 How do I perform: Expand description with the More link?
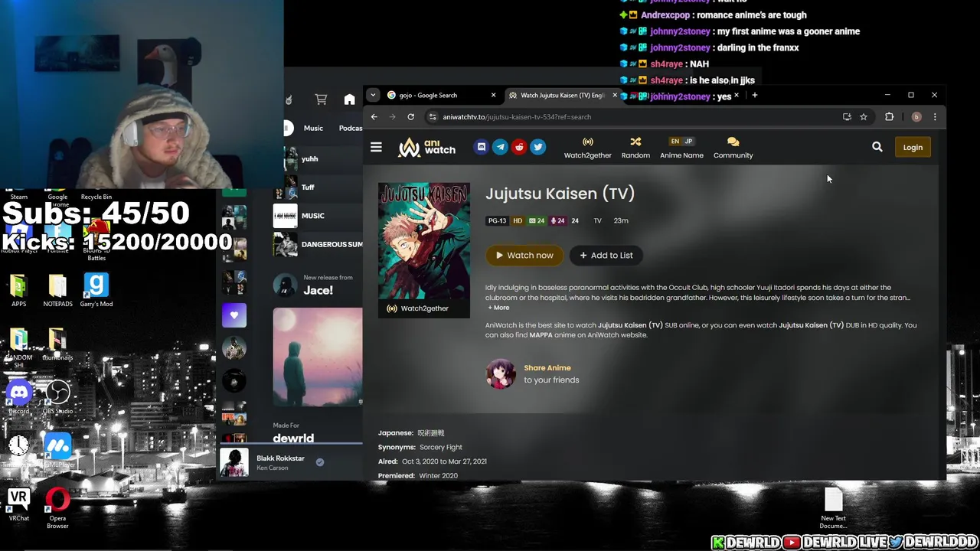(498, 308)
